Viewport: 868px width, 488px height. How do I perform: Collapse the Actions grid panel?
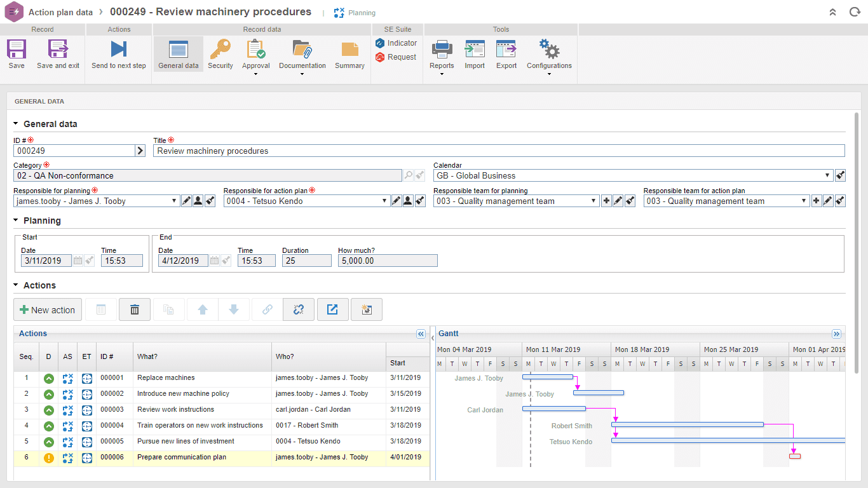coord(421,334)
